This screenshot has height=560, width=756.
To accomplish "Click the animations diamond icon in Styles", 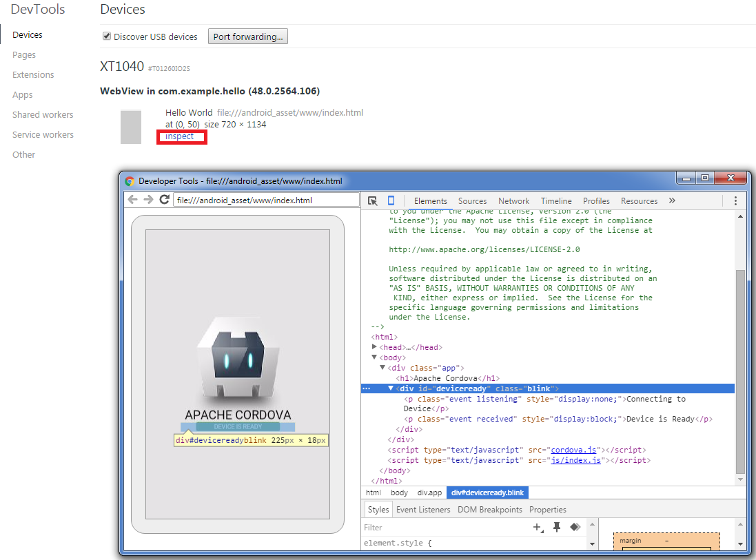I will coord(575,527).
